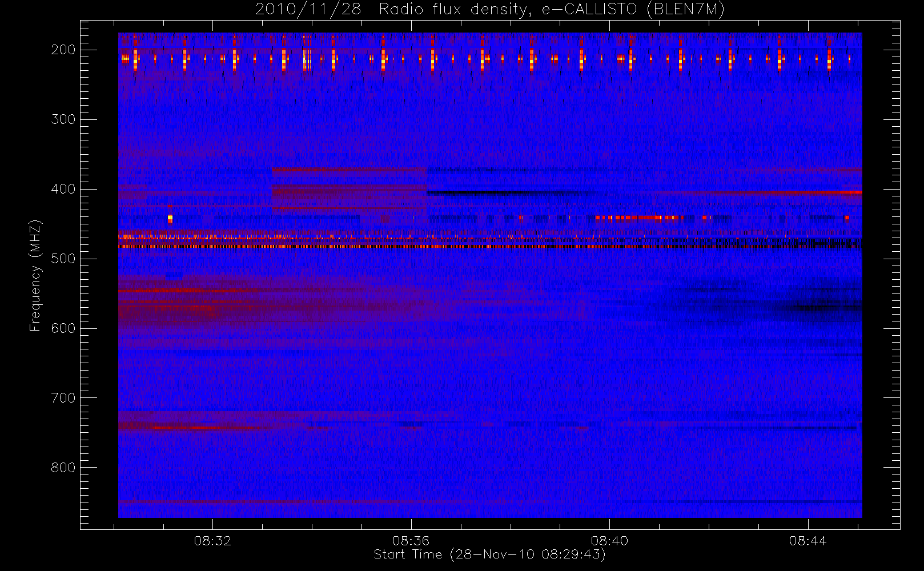Click the 700 frequency tick label
Image resolution: width=924 pixels, height=571 pixels.
[63, 398]
